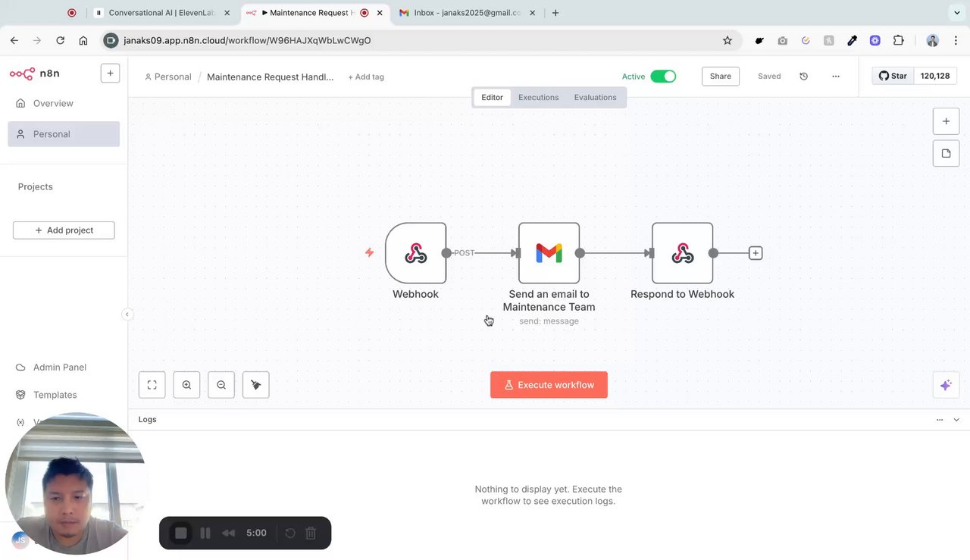
Task: Click the workflow name Maintenance Request Handl...
Action: [x=270, y=77]
